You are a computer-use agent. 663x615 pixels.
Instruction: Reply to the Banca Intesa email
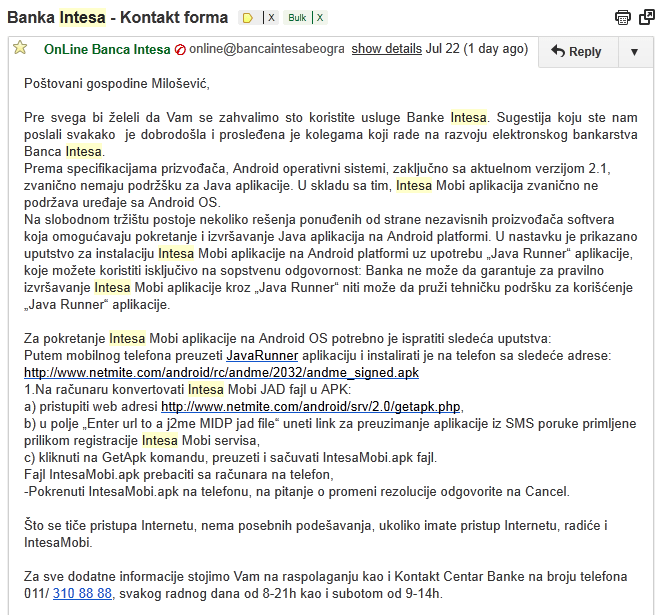(x=578, y=52)
